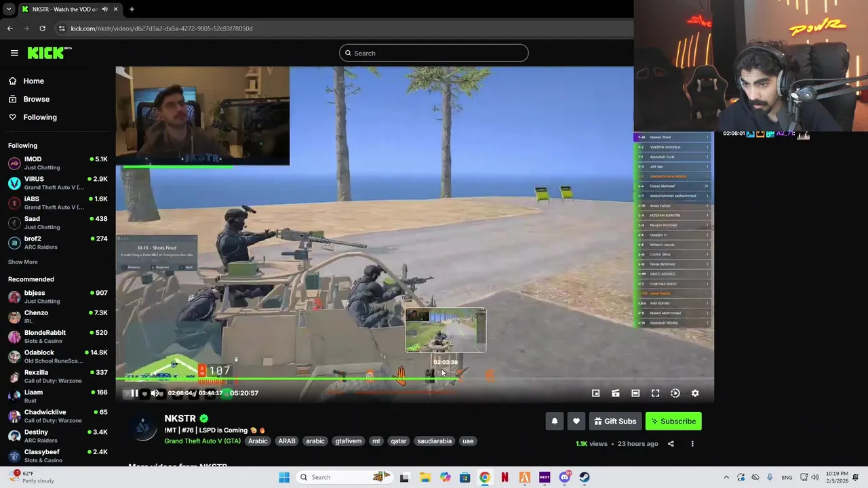868x488 pixels.
Task: Open Liaam recommended channel
Action: (x=58, y=396)
